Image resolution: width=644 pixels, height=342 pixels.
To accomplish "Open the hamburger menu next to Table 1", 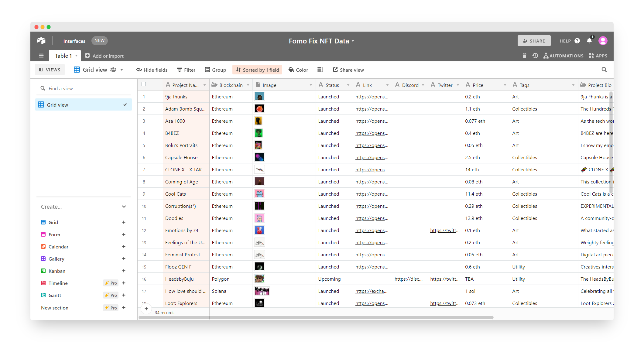I will point(41,56).
